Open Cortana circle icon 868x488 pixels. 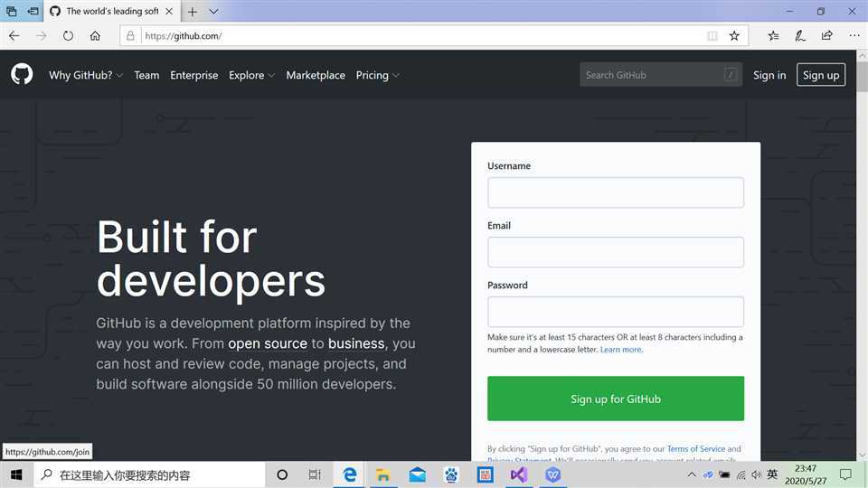(282, 474)
